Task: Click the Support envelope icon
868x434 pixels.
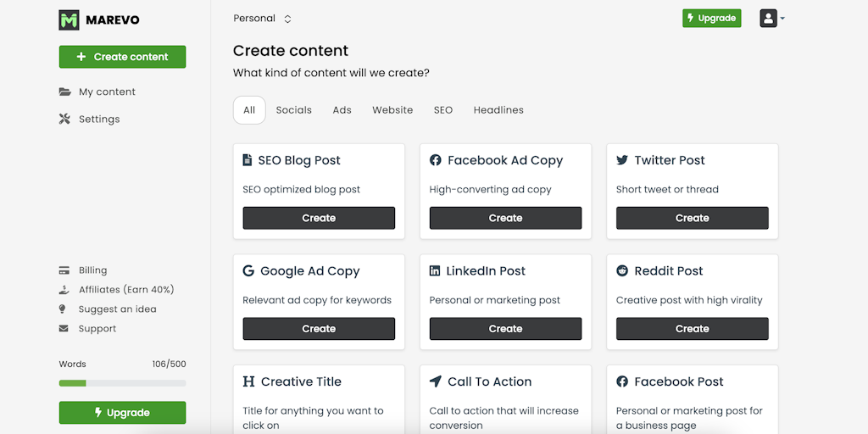Action: pos(64,329)
